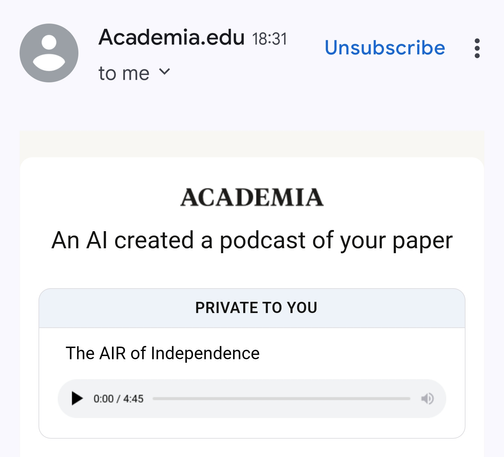
Task: Click the beige strip above the email card
Action: 252,144
